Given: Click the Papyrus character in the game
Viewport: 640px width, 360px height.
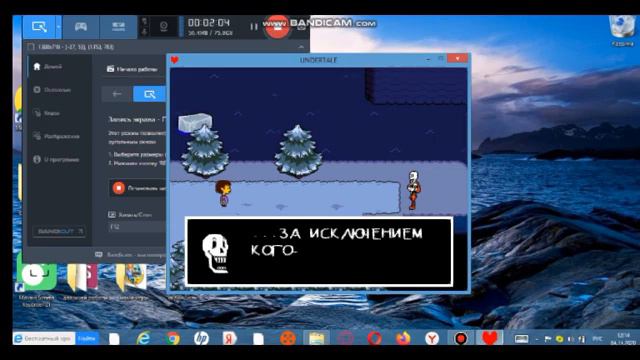Looking at the screenshot, I should (413, 190).
